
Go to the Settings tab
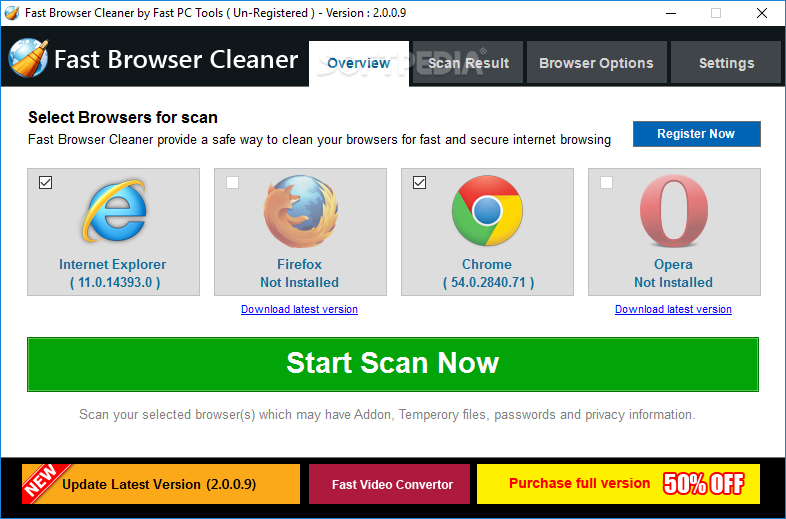(x=726, y=63)
